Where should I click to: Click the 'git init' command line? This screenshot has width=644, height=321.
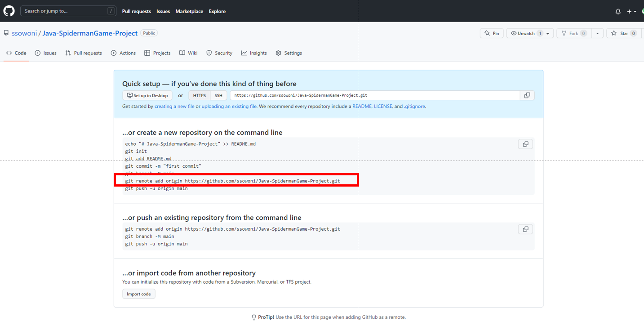136,152
